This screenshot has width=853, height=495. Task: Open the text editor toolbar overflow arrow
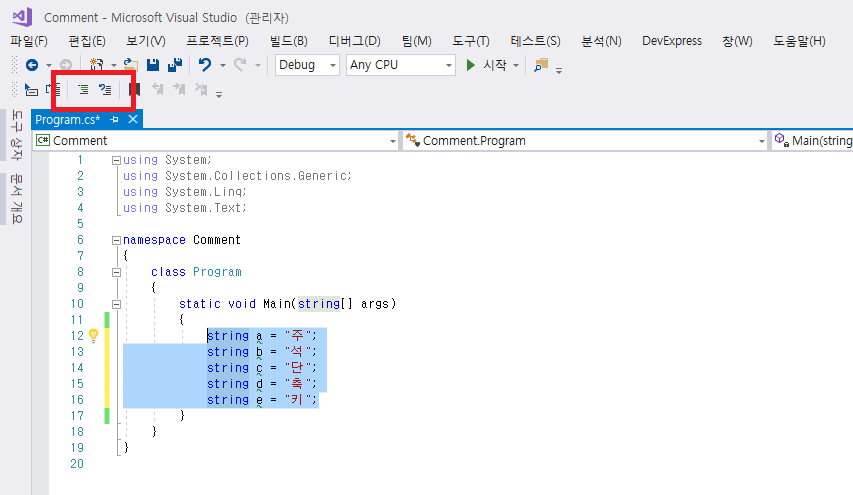tap(219, 94)
